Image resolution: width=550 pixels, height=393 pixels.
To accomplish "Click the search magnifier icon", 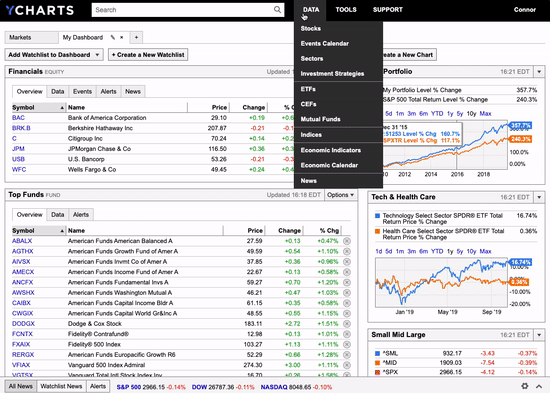I will (x=277, y=10).
